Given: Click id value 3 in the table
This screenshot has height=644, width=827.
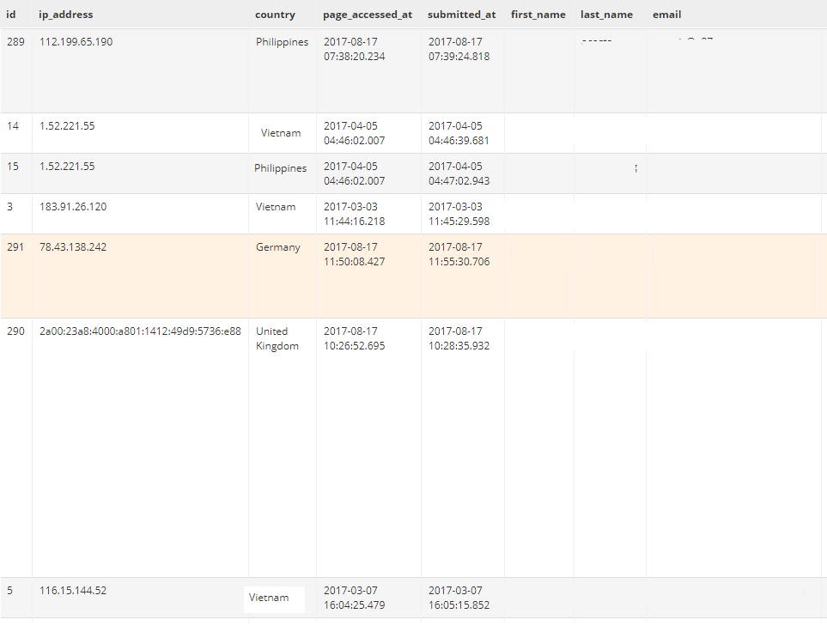Looking at the screenshot, I should 12,207.
